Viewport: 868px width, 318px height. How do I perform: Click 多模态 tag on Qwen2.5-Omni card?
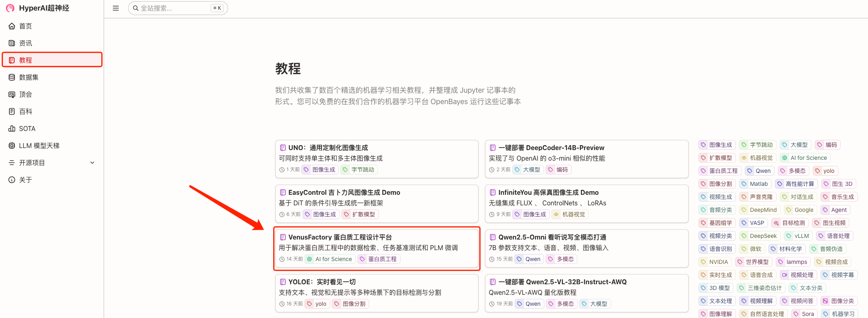click(x=561, y=259)
